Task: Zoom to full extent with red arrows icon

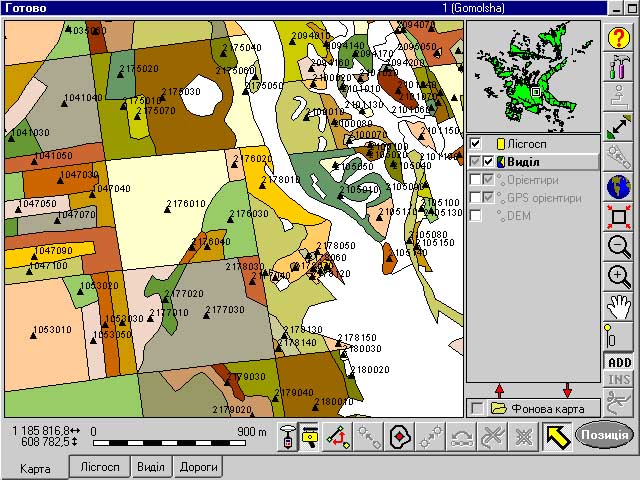Action: click(x=618, y=217)
